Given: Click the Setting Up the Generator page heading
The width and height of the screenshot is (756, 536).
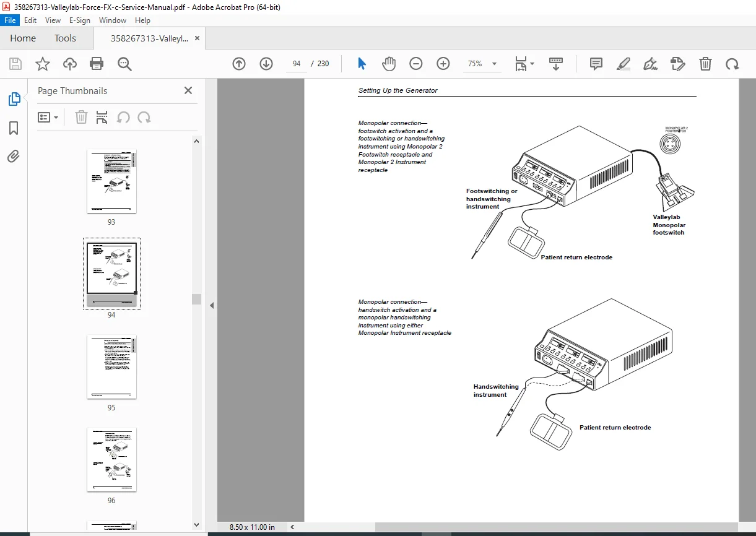Looking at the screenshot, I should (398, 90).
